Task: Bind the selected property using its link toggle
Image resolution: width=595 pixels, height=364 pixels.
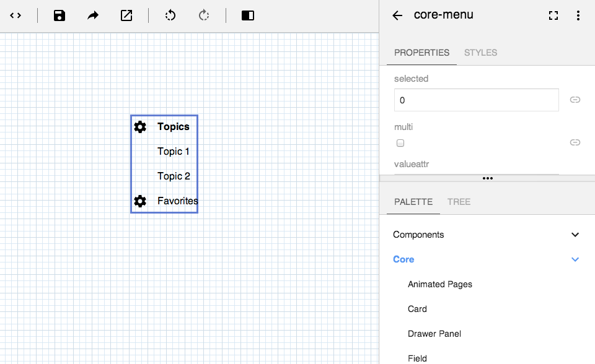Action: point(575,100)
